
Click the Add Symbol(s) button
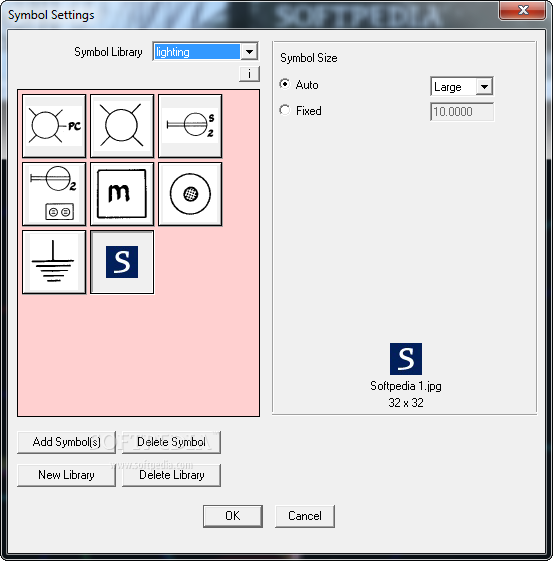(67, 442)
